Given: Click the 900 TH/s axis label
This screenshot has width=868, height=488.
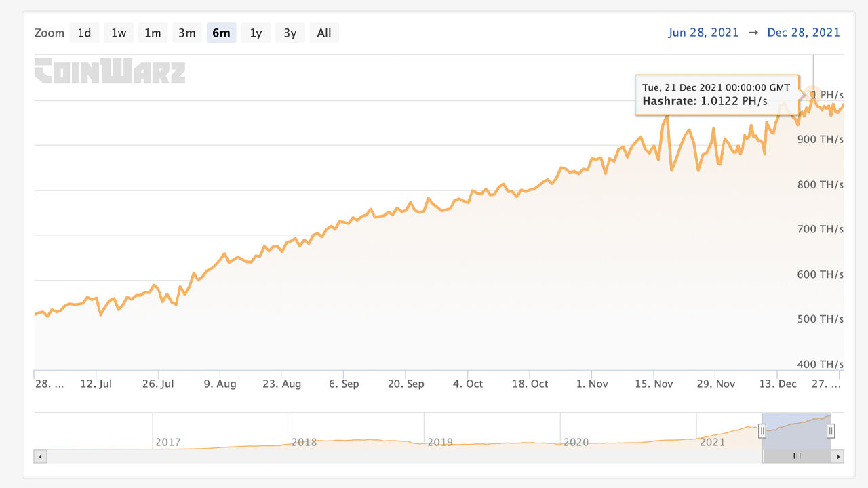Looking at the screenshot, I should (x=821, y=140).
